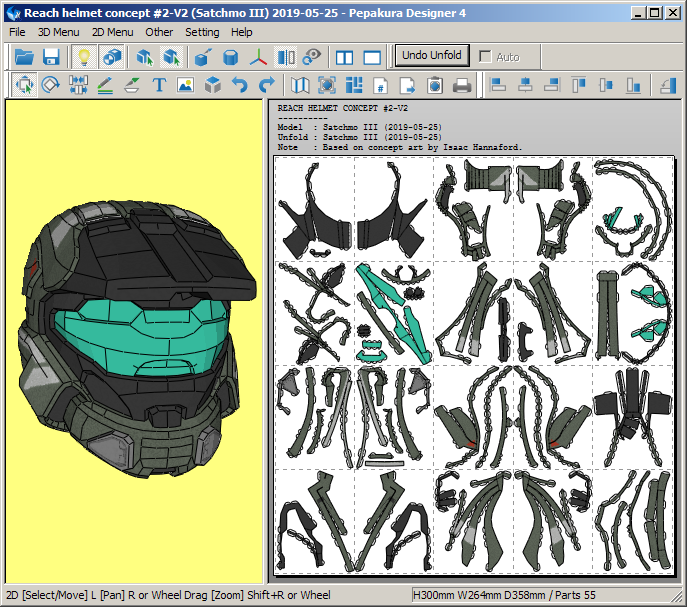Switch to the single-pane window layout

372,57
